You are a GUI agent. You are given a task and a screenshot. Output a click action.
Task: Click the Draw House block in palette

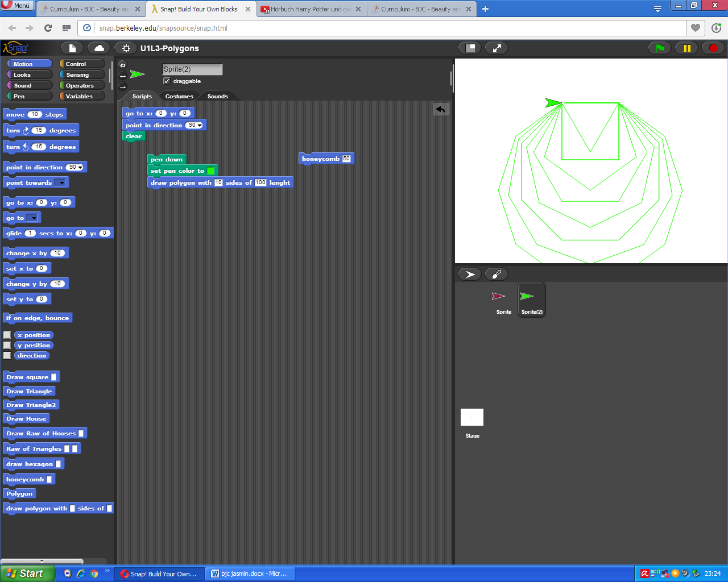point(26,419)
